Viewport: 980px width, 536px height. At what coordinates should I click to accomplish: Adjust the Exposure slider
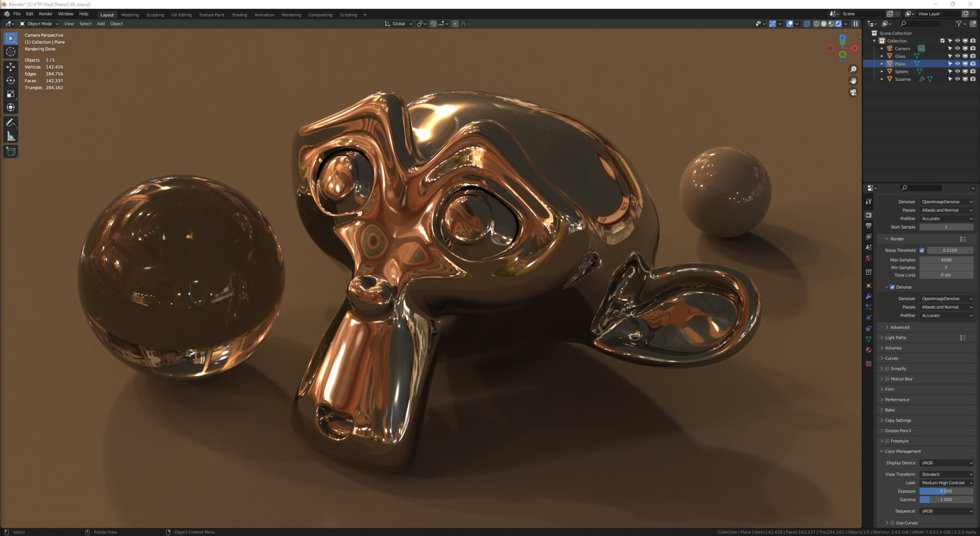946,491
